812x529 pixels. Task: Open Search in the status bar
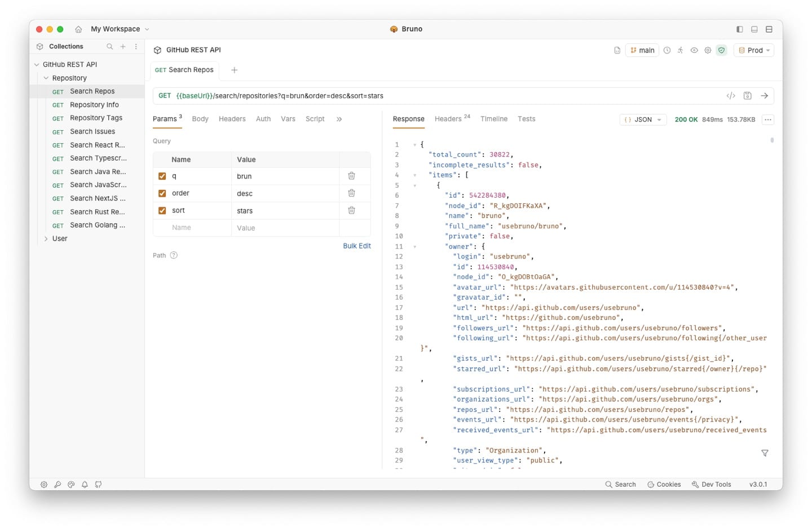click(620, 484)
